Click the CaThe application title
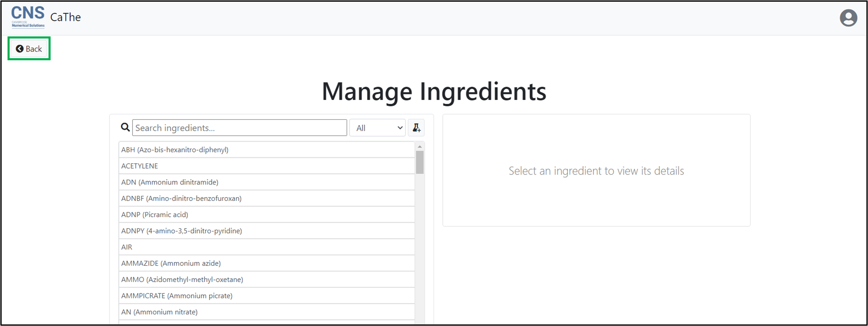This screenshot has width=868, height=326. [x=66, y=17]
